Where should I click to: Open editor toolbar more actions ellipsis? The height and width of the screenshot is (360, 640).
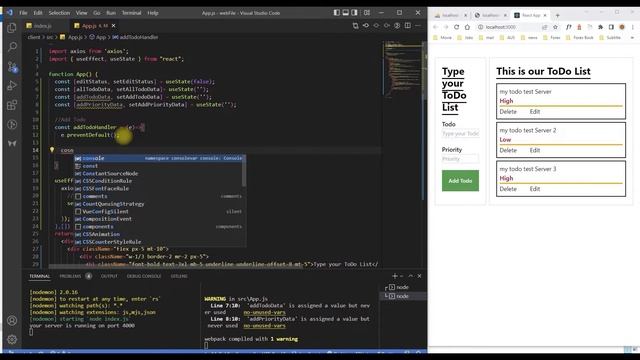point(418,26)
